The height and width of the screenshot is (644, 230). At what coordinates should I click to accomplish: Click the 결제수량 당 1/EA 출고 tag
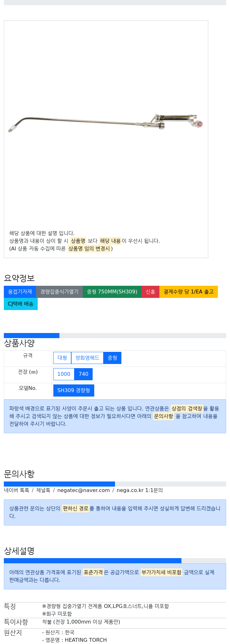point(188,292)
